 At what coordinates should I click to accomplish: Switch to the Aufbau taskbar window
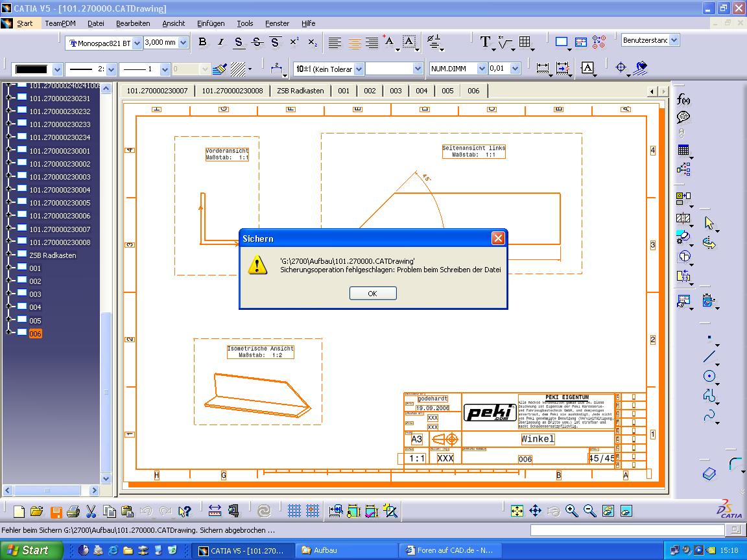(x=346, y=550)
